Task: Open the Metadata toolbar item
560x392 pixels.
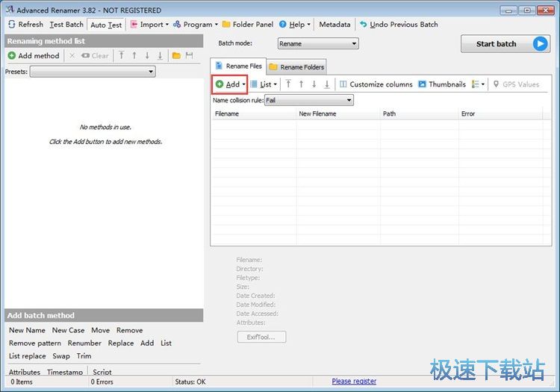Action: tap(335, 25)
